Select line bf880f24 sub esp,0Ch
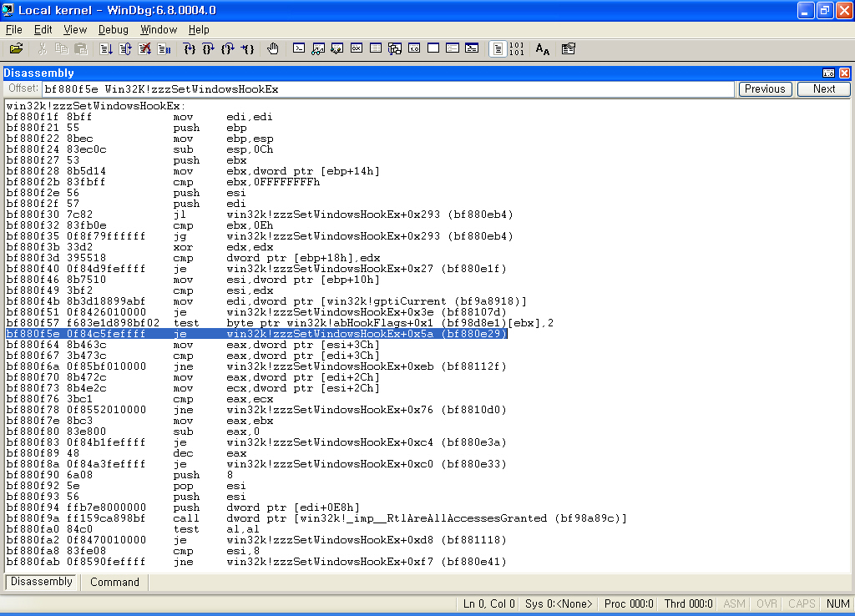The image size is (855, 616). pyautogui.click(x=139, y=149)
